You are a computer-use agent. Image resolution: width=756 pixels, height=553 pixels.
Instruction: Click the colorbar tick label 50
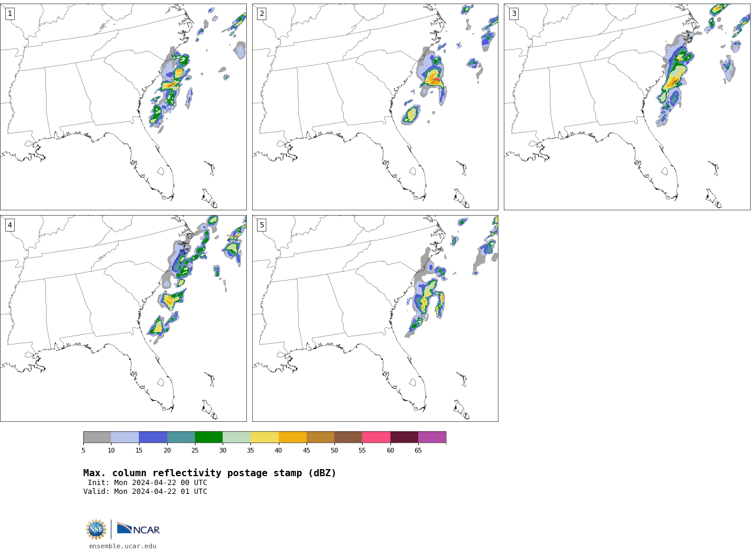(334, 451)
